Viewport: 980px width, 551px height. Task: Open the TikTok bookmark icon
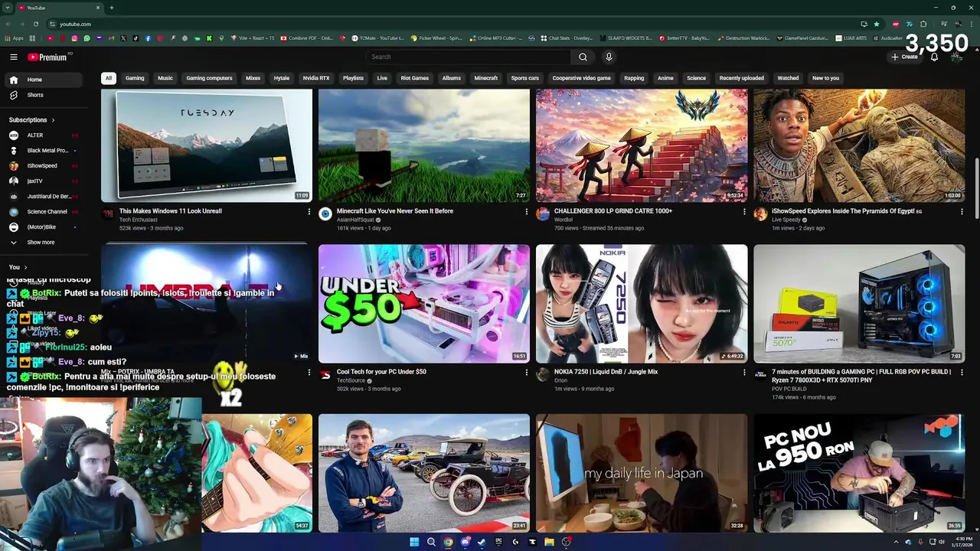(136, 38)
